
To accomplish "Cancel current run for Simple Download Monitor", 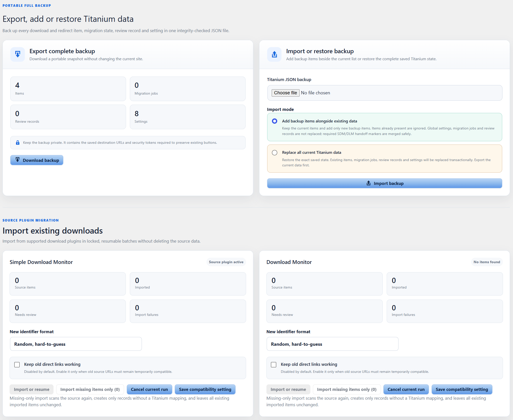I will point(149,389).
